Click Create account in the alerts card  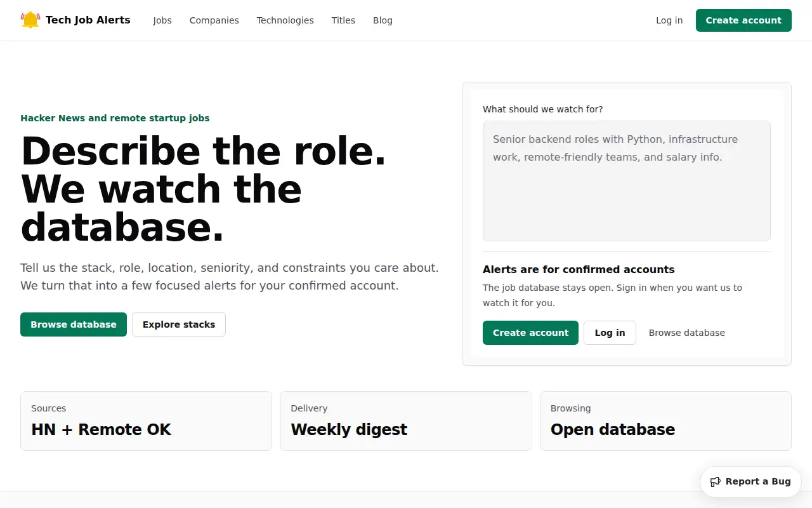530,333
